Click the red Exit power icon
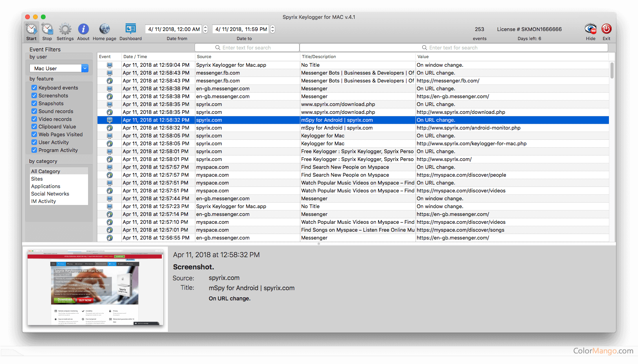This screenshot has height=364, width=638. click(607, 29)
